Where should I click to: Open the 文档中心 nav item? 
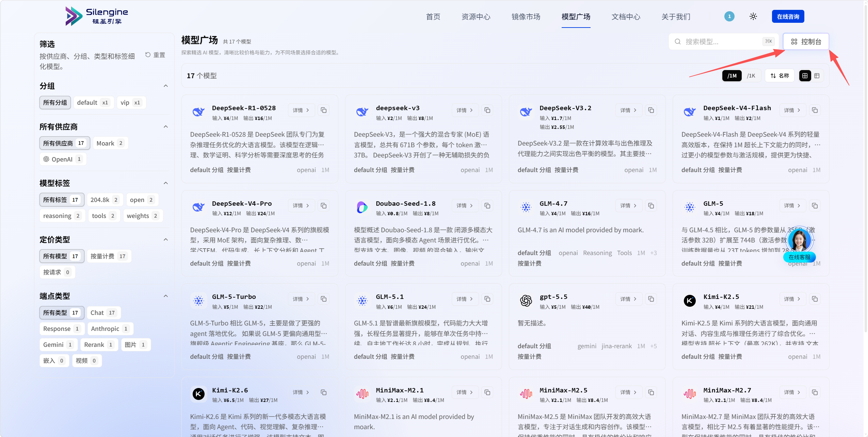[x=626, y=17]
